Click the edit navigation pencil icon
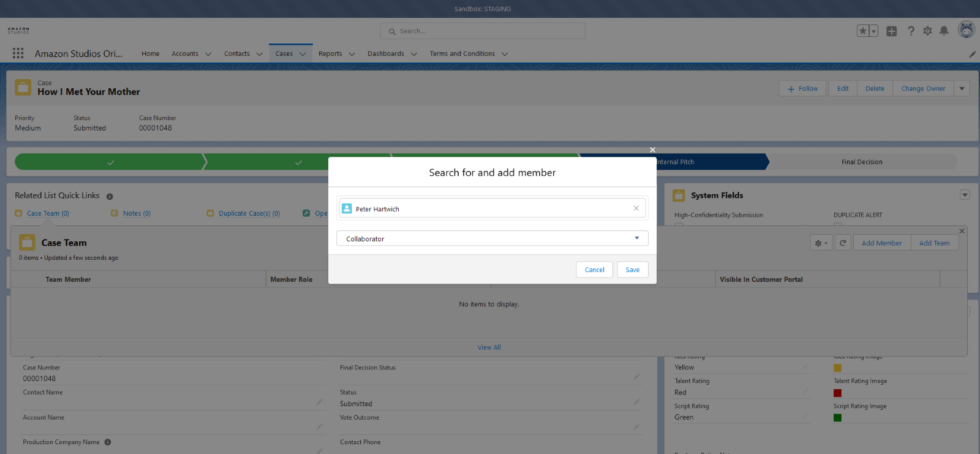 click(x=973, y=54)
